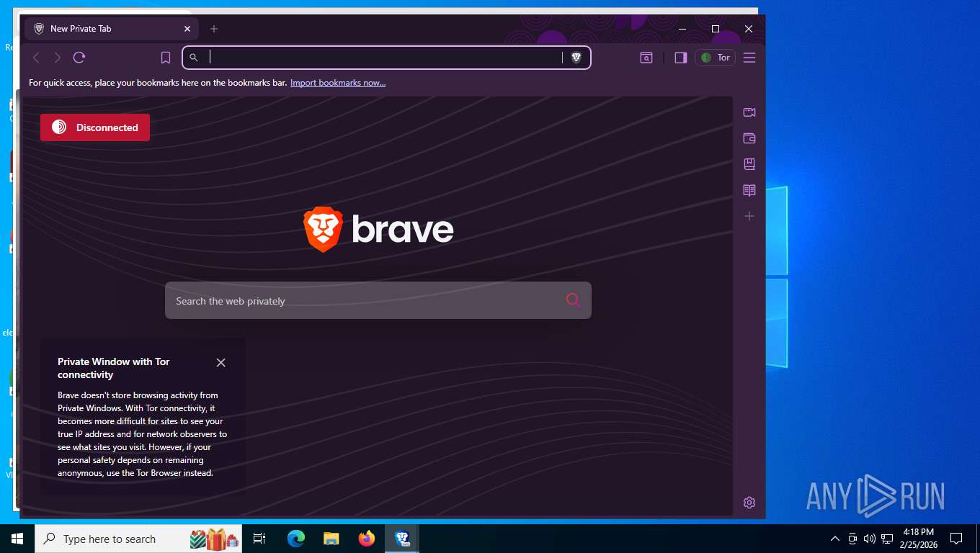This screenshot has width=980, height=553.
Task: Open the notification center icon
Action: (x=956, y=539)
